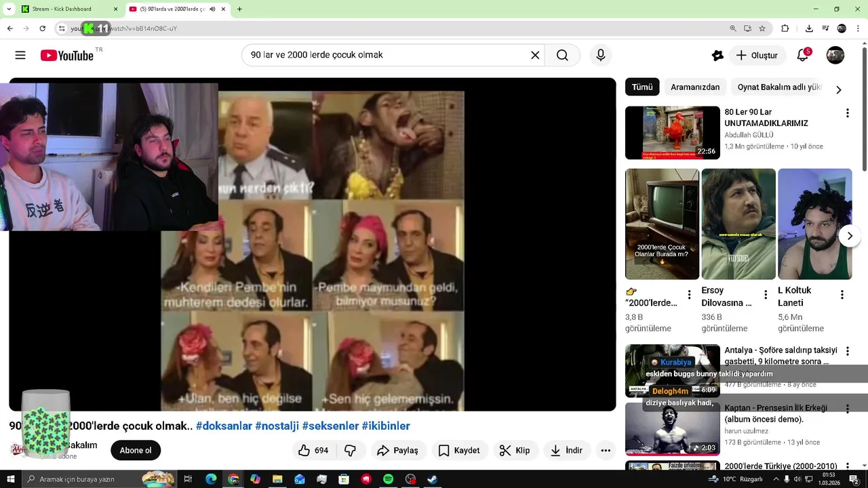Open options for the Antalya taxi video
The height and width of the screenshot is (488, 868).
(x=847, y=351)
